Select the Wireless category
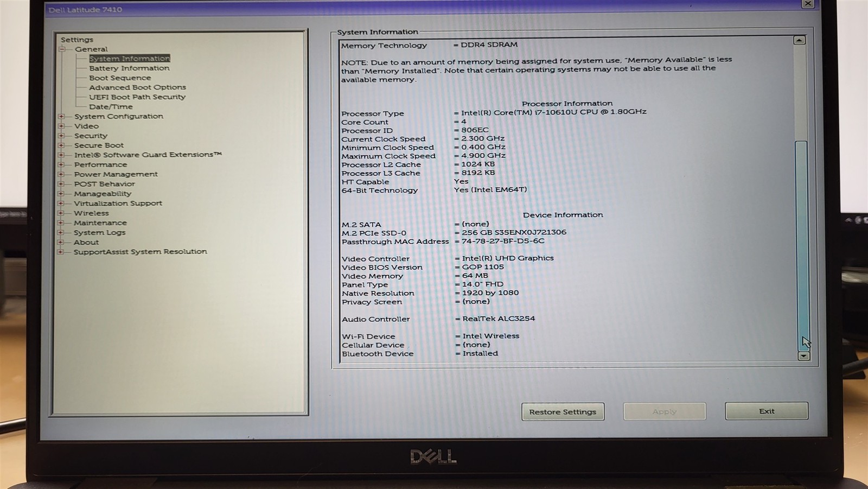Viewport: 868px width, 489px height. click(x=91, y=213)
